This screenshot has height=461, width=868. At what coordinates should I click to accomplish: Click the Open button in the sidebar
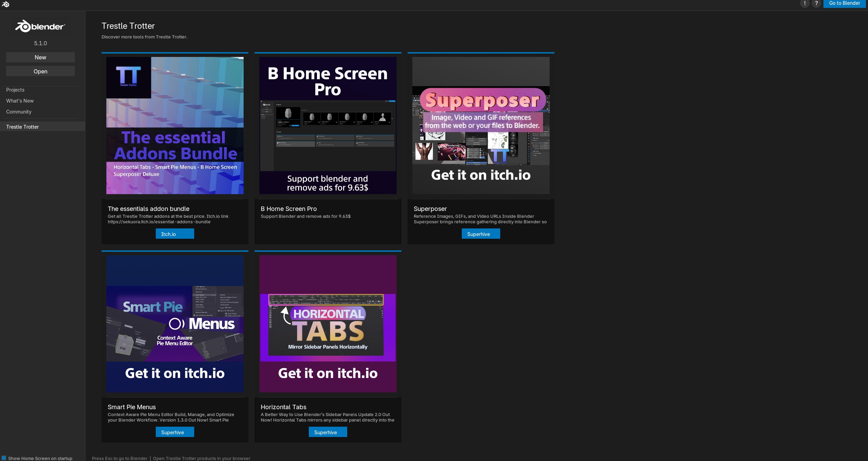[x=40, y=71]
